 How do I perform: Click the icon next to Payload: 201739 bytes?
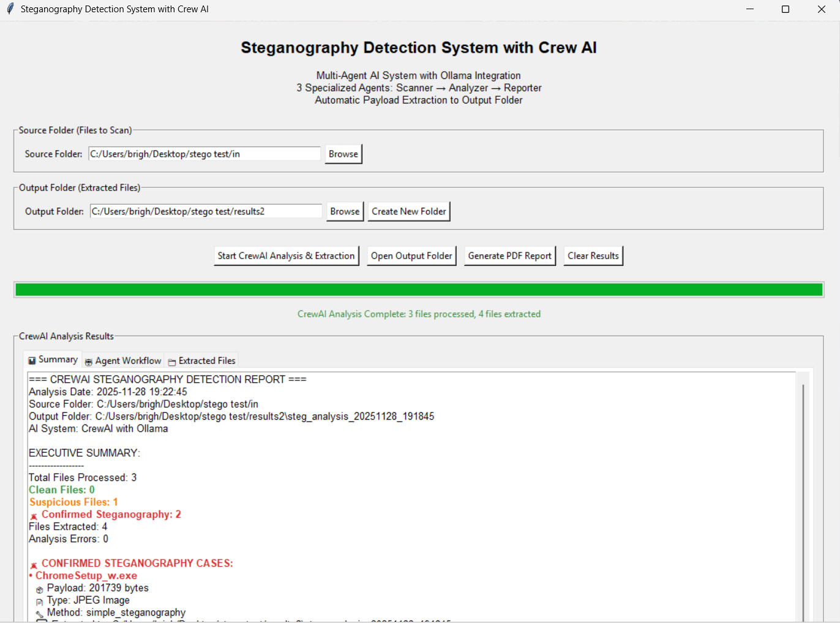[39, 589]
